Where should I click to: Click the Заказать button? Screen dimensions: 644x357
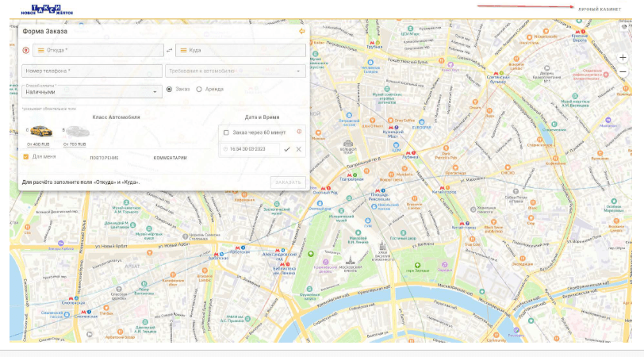point(288,182)
